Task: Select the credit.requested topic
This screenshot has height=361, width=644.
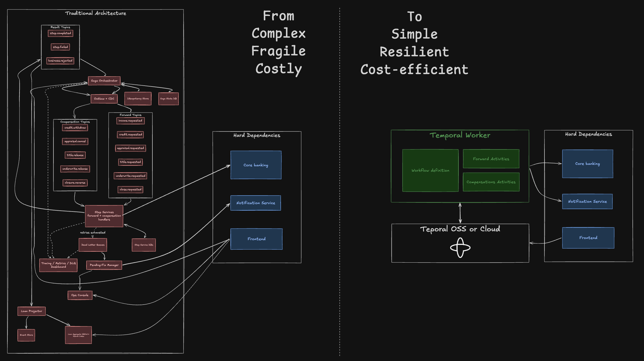Action: [x=130, y=135]
